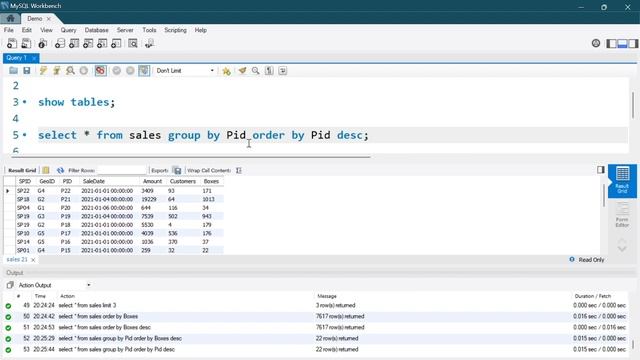Create a new SQL tab icon
Viewport: 640px width, 360px height.
[12, 43]
